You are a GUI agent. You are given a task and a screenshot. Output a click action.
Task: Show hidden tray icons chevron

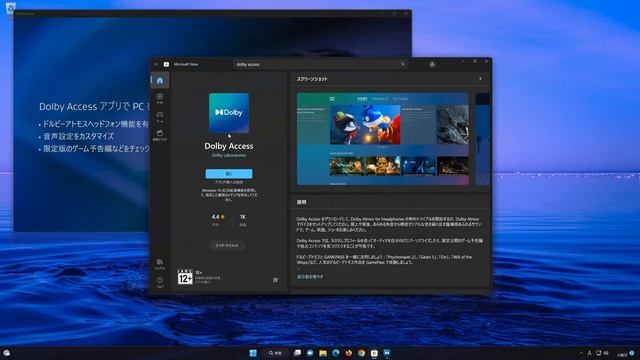click(x=581, y=353)
